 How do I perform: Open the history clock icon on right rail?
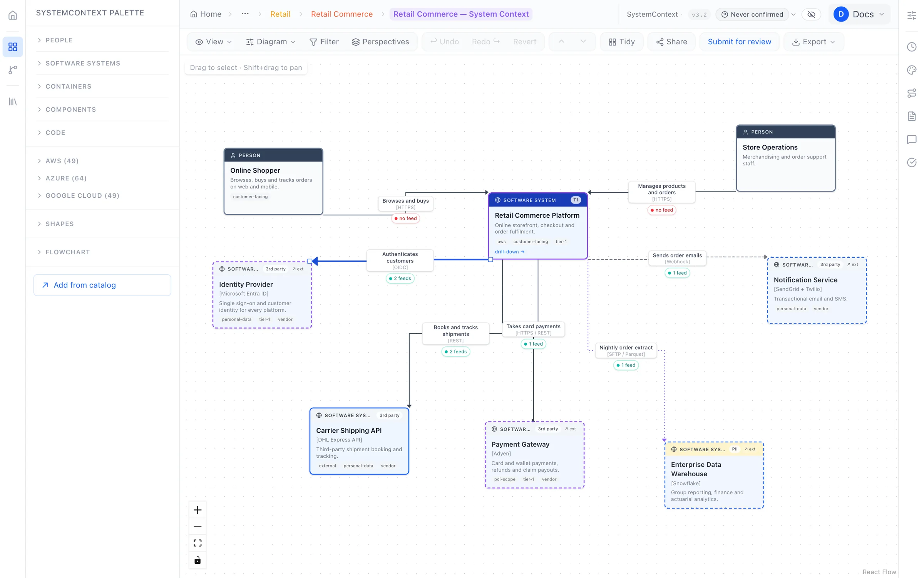point(911,47)
